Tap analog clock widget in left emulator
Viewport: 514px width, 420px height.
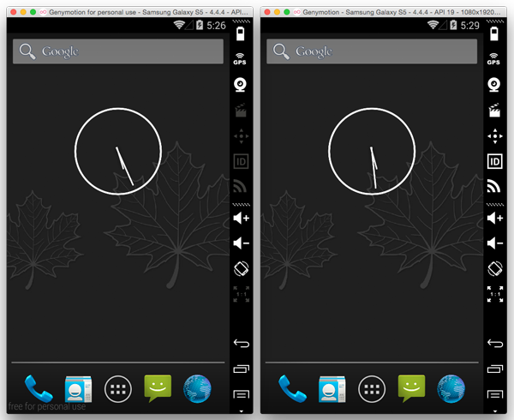118,151
